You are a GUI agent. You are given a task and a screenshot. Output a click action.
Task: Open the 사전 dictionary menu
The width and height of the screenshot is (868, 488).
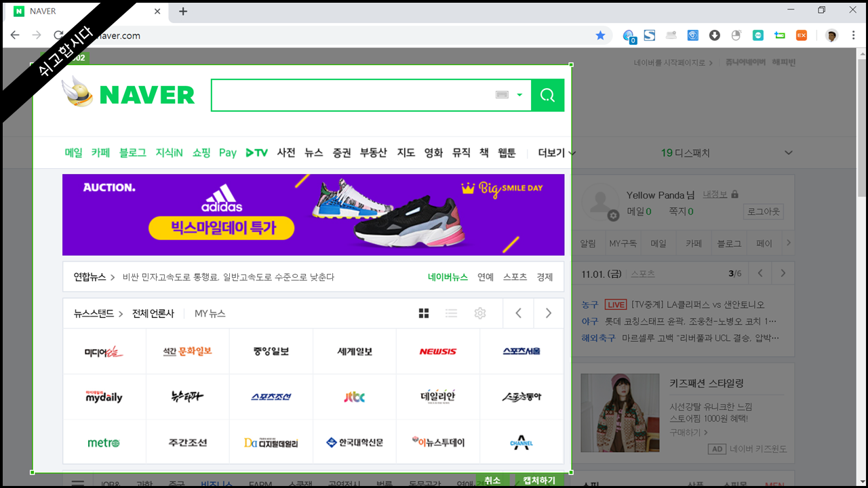pyautogui.click(x=286, y=152)
